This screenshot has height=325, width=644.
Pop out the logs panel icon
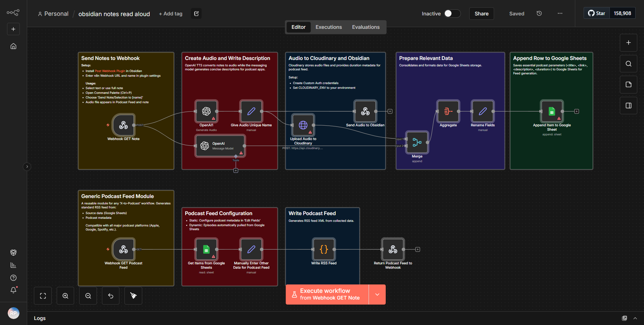tap(624, 318)
